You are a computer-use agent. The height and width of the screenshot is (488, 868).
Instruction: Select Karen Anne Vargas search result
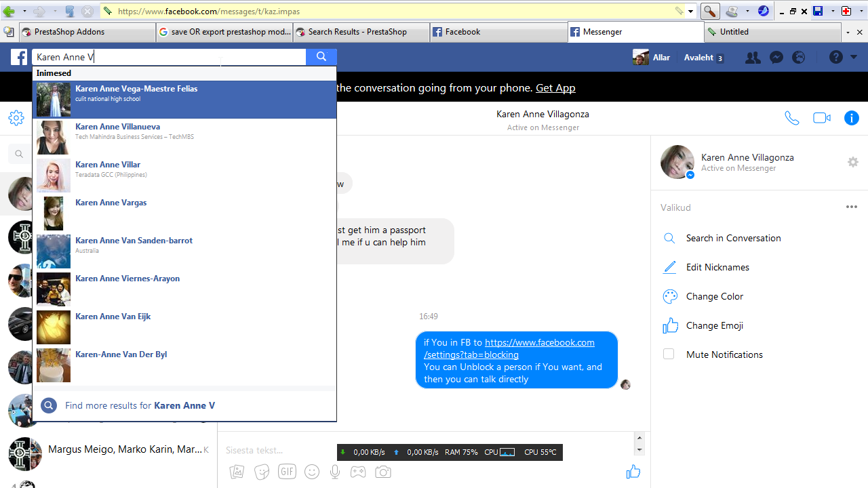[184, 213]
